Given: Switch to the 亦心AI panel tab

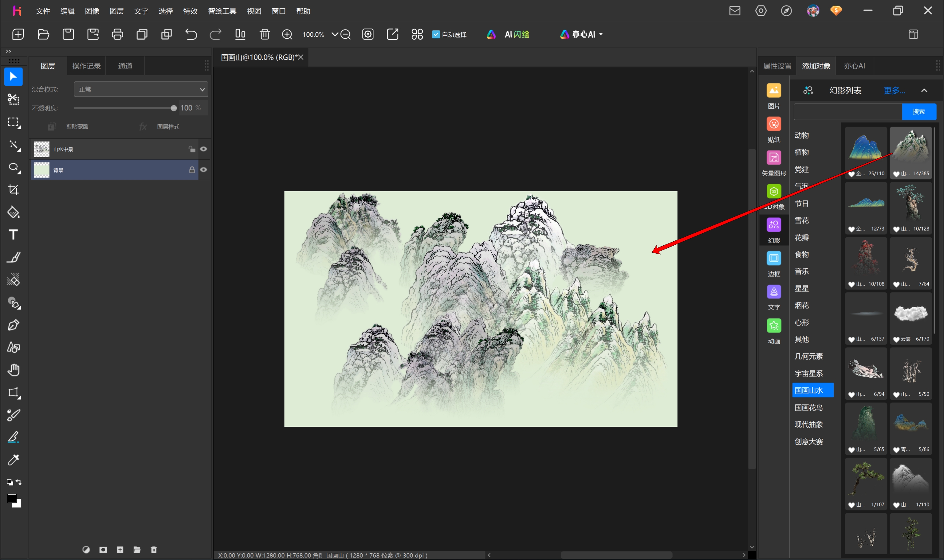Looking at the screenshot, I should coord(854,66).
